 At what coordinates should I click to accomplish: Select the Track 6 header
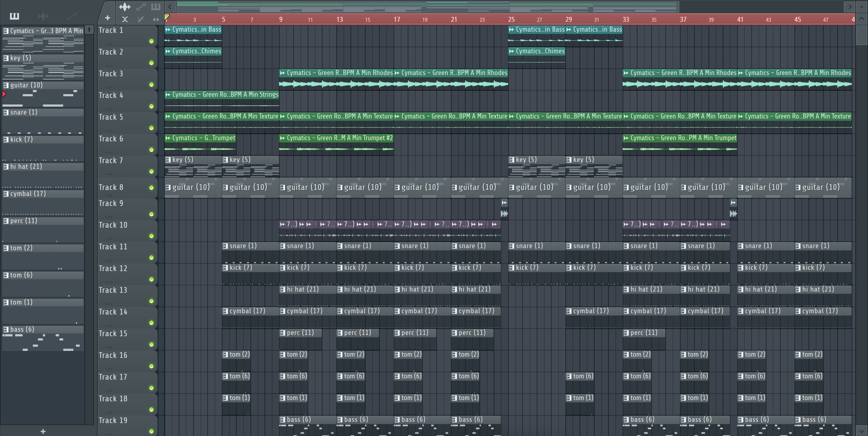[x=127, y=144]
